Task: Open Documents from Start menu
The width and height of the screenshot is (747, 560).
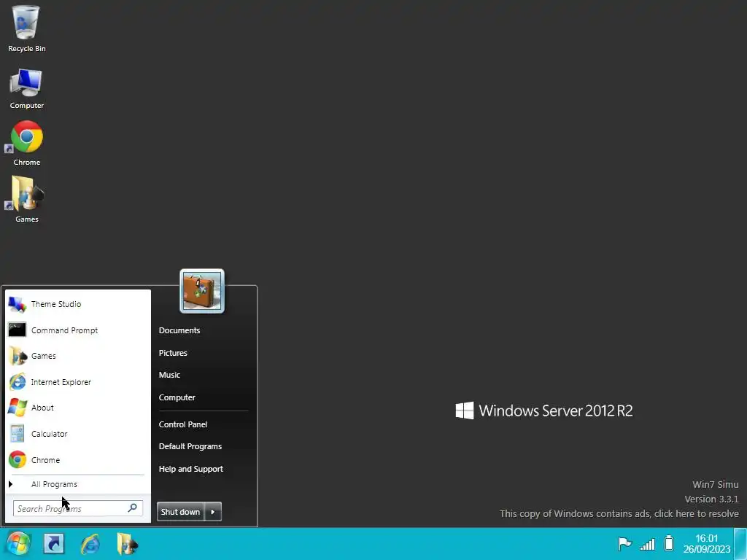Action: pyautogui.click(x=179, y=330)
